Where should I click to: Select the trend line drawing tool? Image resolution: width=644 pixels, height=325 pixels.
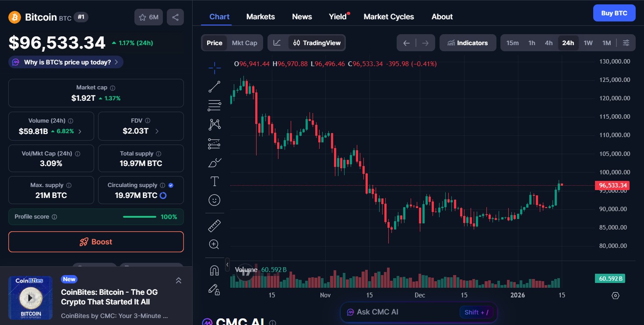[214, 86]
